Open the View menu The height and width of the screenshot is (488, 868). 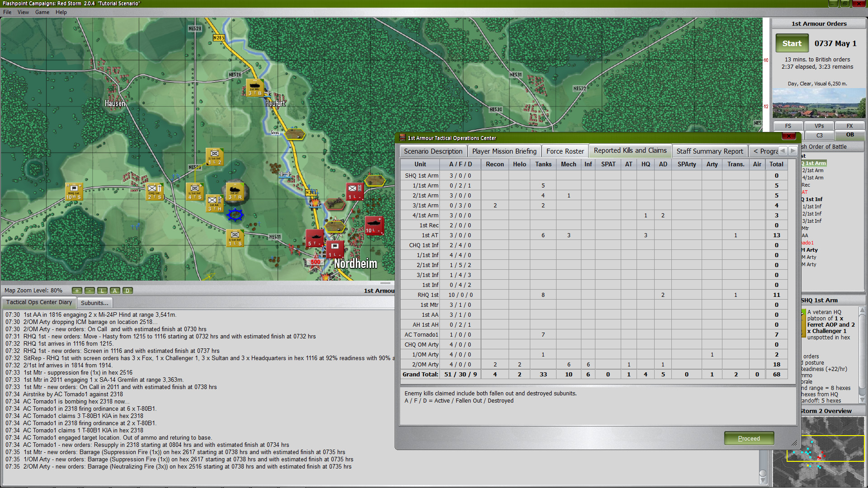[x=23, y=12]
